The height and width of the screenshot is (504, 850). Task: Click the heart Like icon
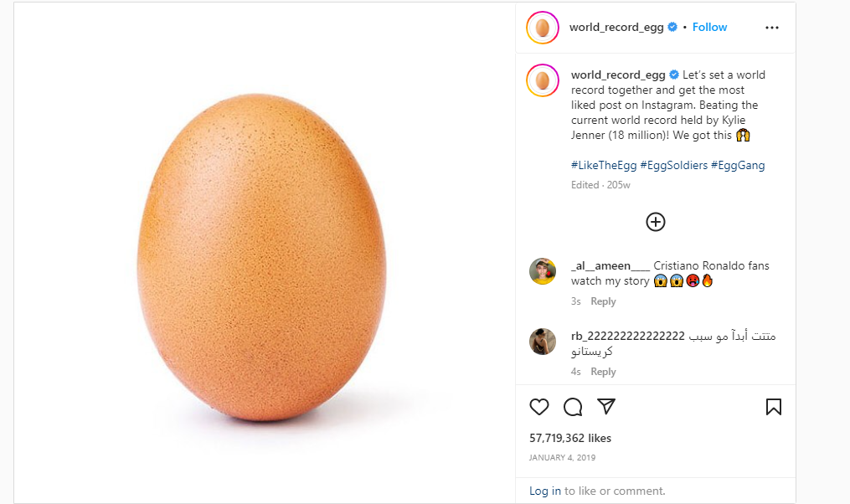539,407
